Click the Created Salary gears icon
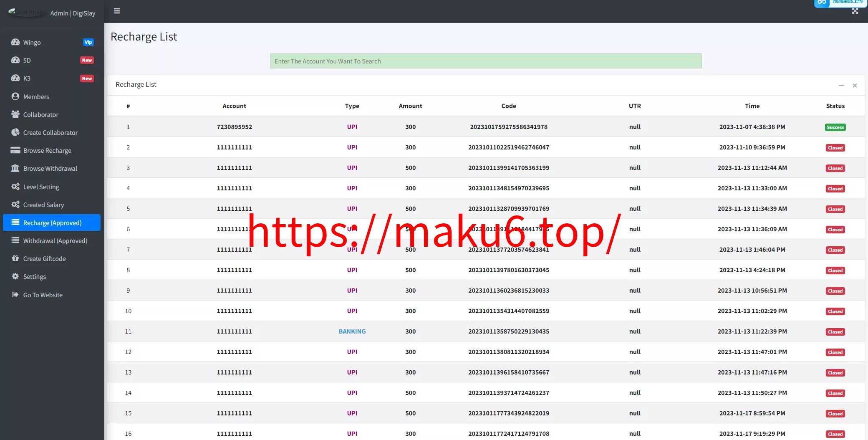This screenshot has width=868, height=440. pyautogui.click(x=15, y=205)
